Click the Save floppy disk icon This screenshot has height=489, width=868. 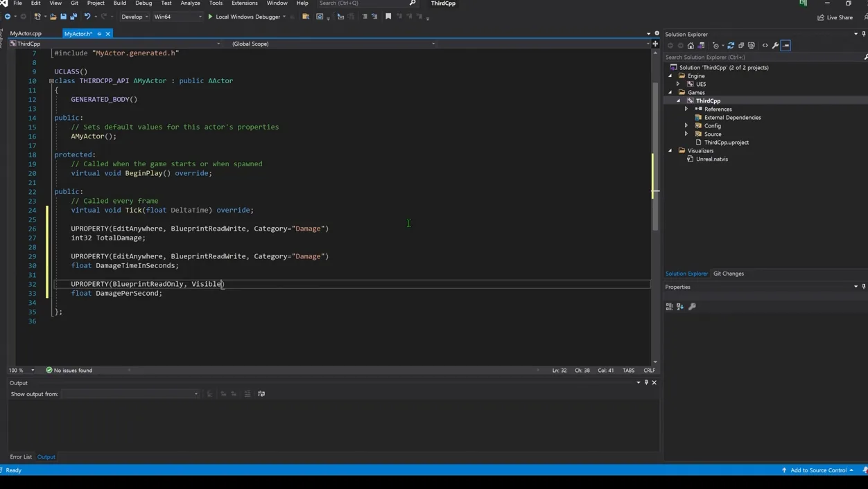63,17
